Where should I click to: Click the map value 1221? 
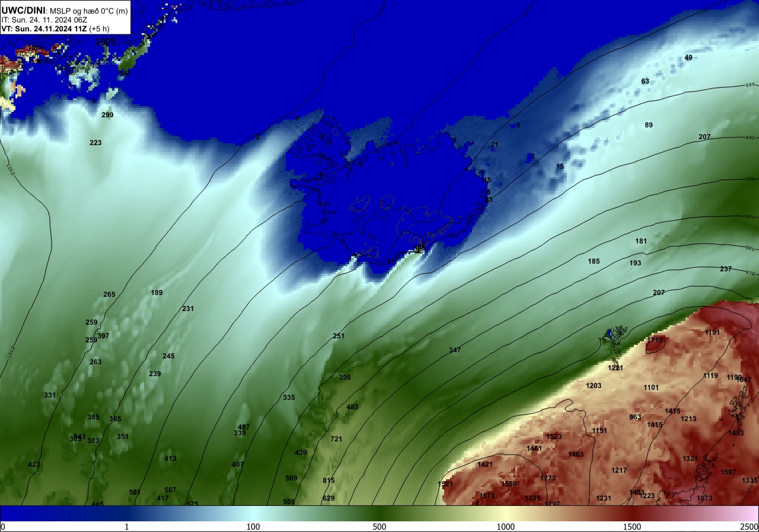[x=616, y=368]
